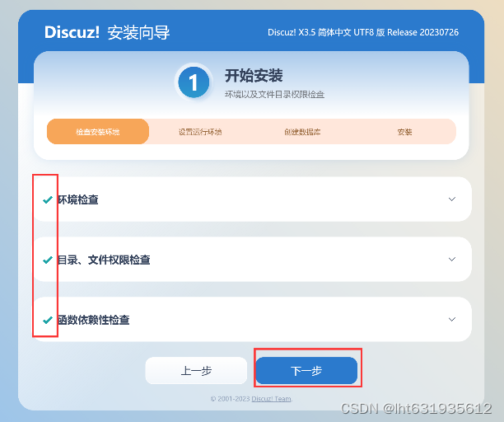504x422 pixels.
Task: Click the step number 1 circle icon
Action: [x=194, y=82]
